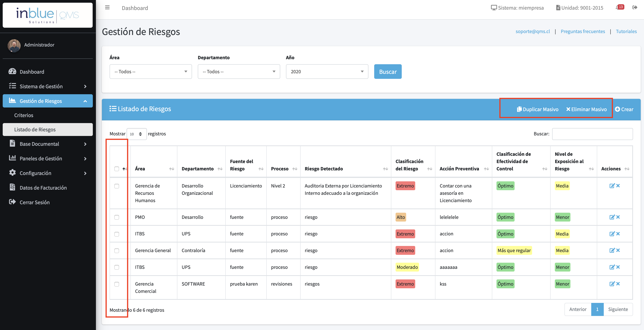Select checkbox for PMO row
644x330 pixels.
point(117,217)
